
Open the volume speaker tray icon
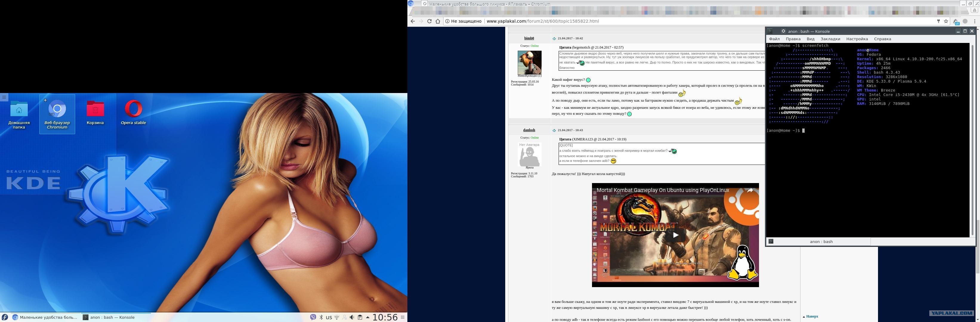(352, 317)
